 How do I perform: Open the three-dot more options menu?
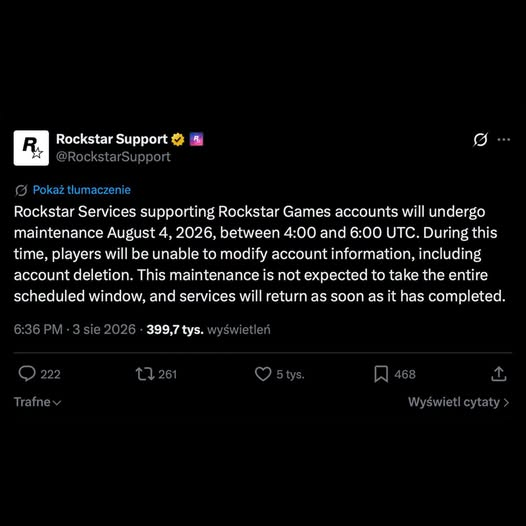pyautogui.click(x=504, y=140)
